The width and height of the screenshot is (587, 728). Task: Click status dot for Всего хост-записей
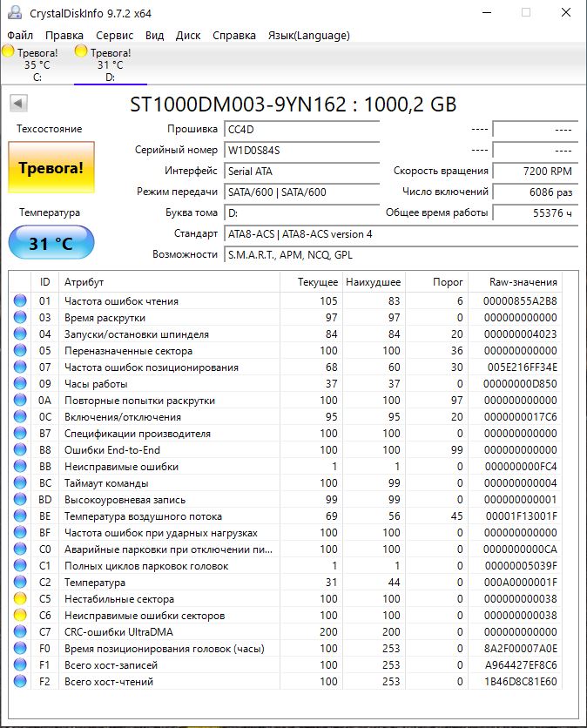tap(20, 664)
